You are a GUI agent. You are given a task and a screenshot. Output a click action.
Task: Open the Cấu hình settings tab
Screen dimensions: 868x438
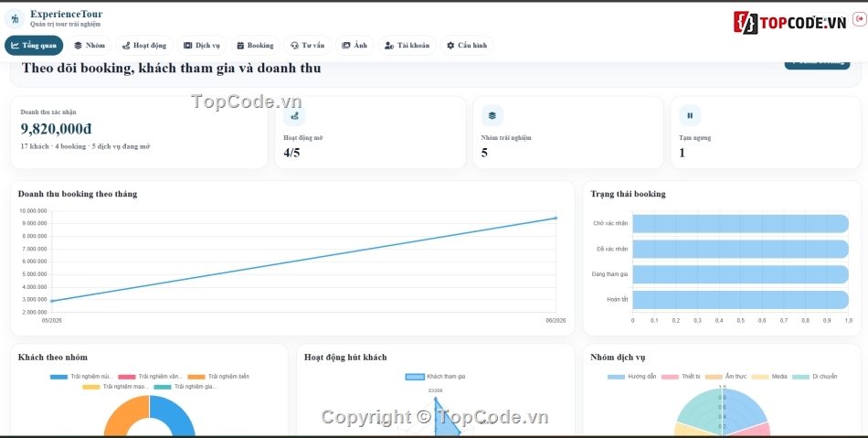[x=467, y=46]
